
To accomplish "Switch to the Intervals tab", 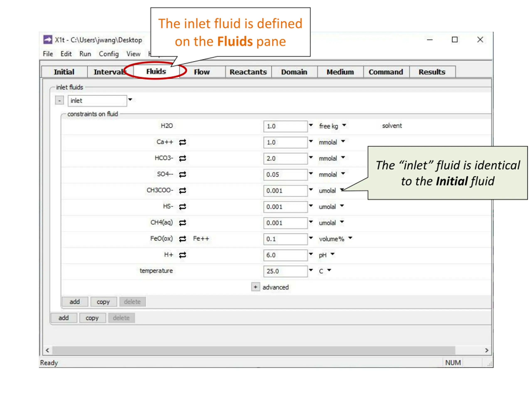I will (x=110, y=72).
